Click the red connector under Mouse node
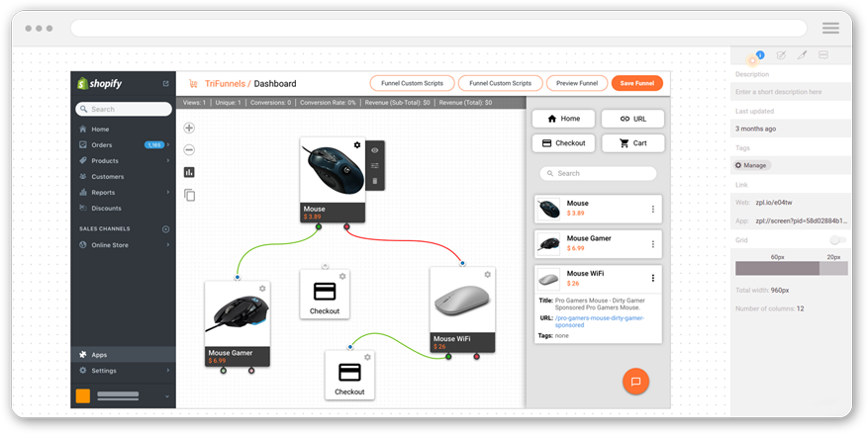The width and height of the screenshot is (868, 434). [x=346, y=226]
